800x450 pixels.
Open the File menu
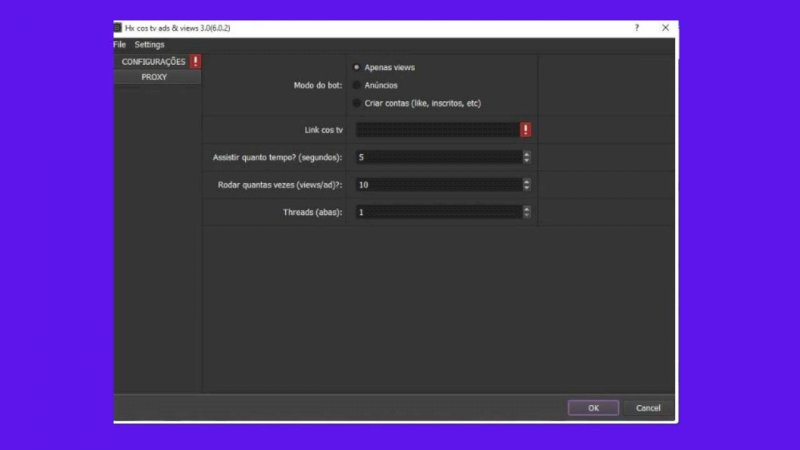120,45
